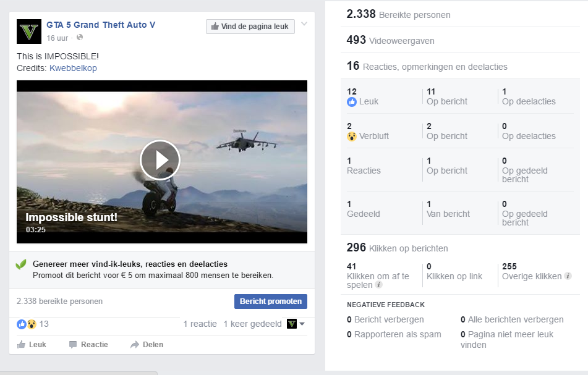Click the globe public audience icon
Viewport: 588px width, 375px height.
click(x=80, y=38)
